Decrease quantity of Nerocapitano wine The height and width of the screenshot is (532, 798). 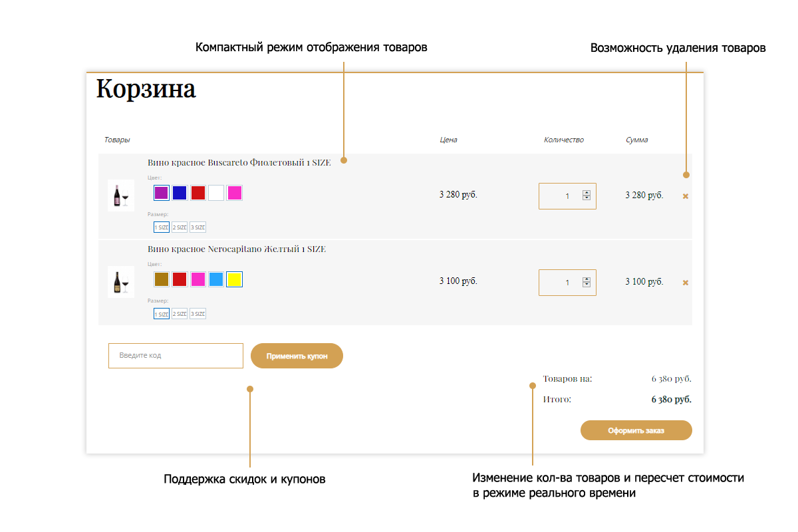pyautogui.click(x=587, y=285)
